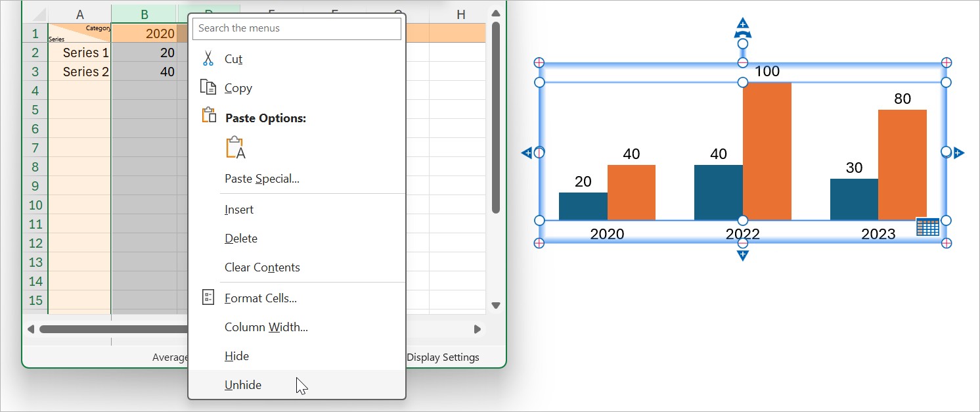Click the horizontal scrollbar right arrow

pyautogui.click(x=478, y=329)
